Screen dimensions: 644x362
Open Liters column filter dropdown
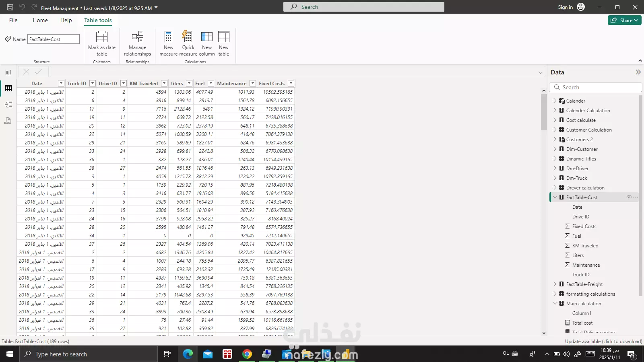pyautogui.click(x=189, y=83)
